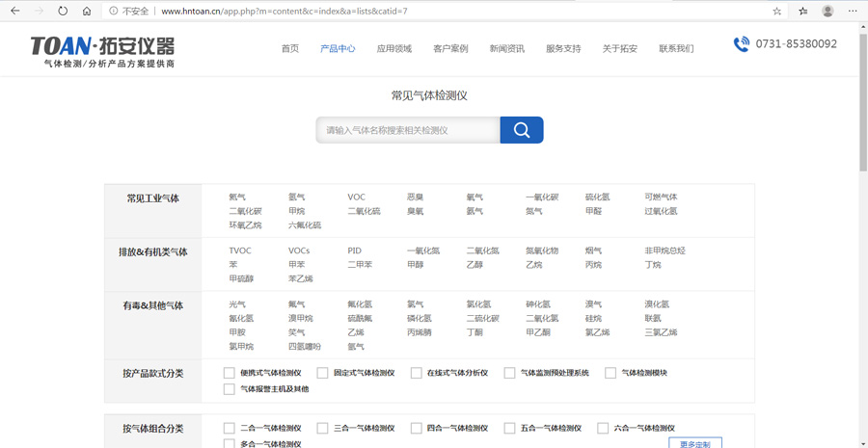Go back using the browser back arrow
The height and width of the screenshot is (448, 868).
coord(14,11)
